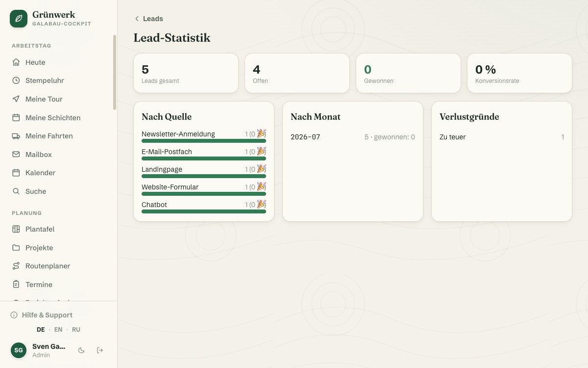Click the Sven Ga... user name
The image size is (588, 368).
pyautogui.click(x=49, y=346)
